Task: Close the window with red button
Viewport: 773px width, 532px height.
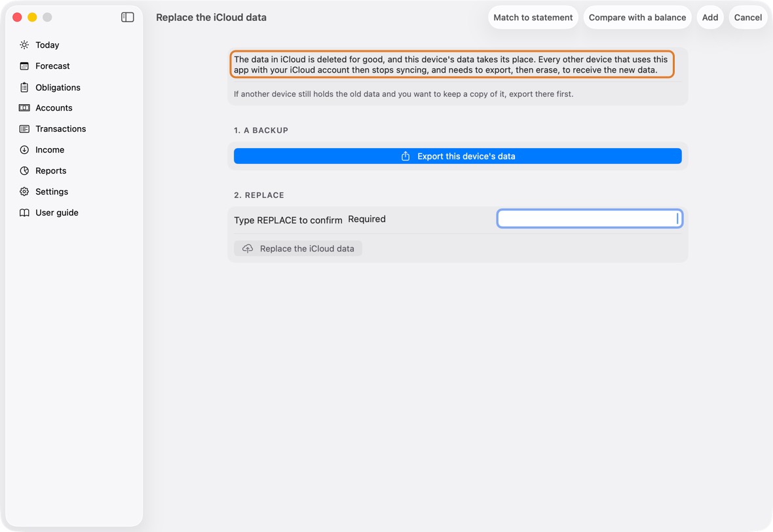Action: (x=17, y=17)
